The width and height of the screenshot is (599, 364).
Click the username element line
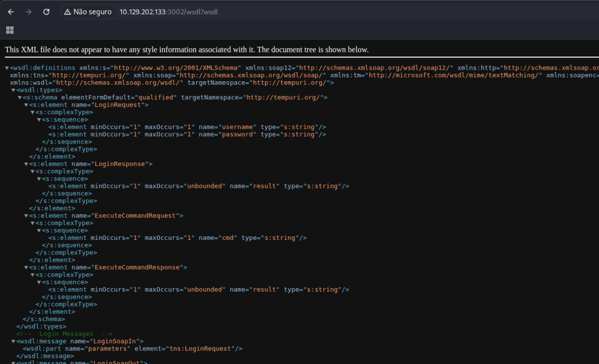187,127
